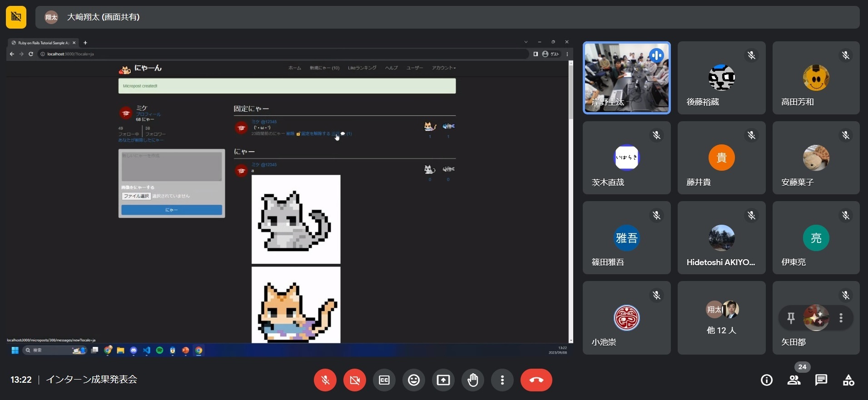
Task: Open the activities panel icon
Action: [x=848, y=380]
